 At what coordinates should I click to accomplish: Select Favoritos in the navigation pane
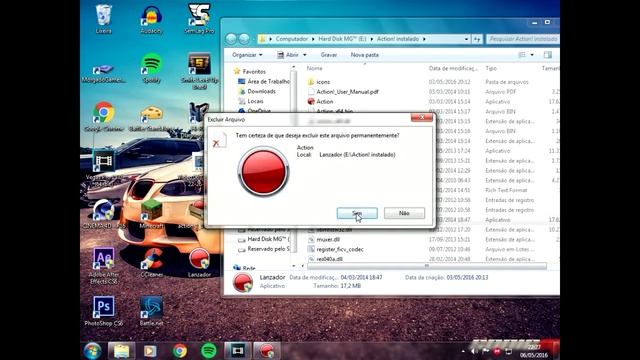(249, 71)
